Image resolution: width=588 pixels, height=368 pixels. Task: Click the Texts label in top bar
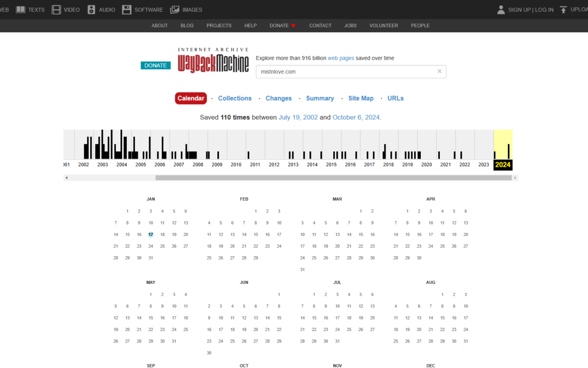(x=36, y=10)
